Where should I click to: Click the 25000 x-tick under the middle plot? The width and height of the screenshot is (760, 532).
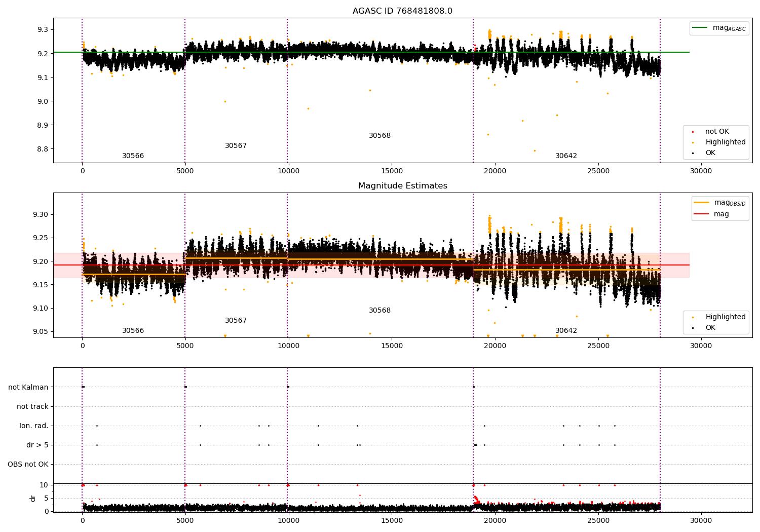[x=598, y=346]
